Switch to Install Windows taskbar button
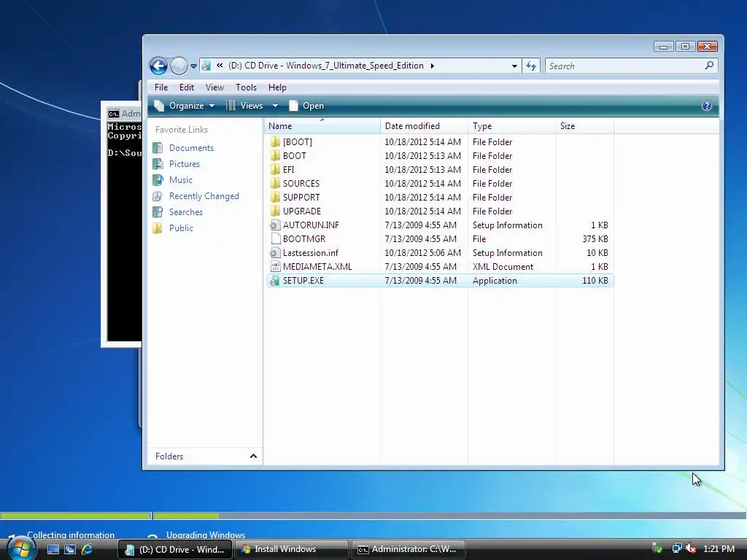Image resolution: width=747 pixels, height=560 pixels. click(291, 549)
